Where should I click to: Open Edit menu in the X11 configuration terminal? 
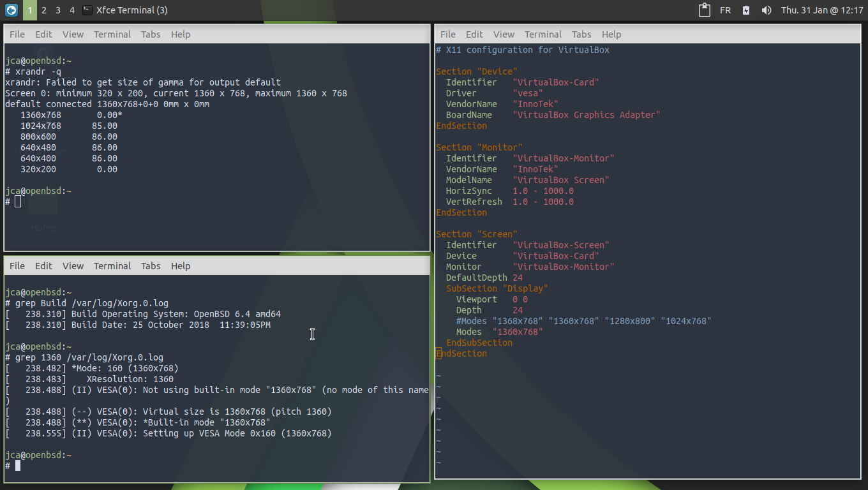(x=474, y=34)
